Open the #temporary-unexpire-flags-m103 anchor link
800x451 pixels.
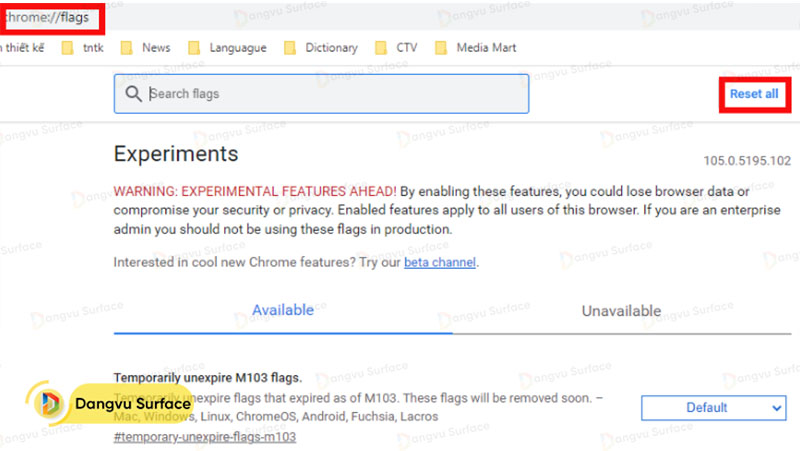coord(204,437)
